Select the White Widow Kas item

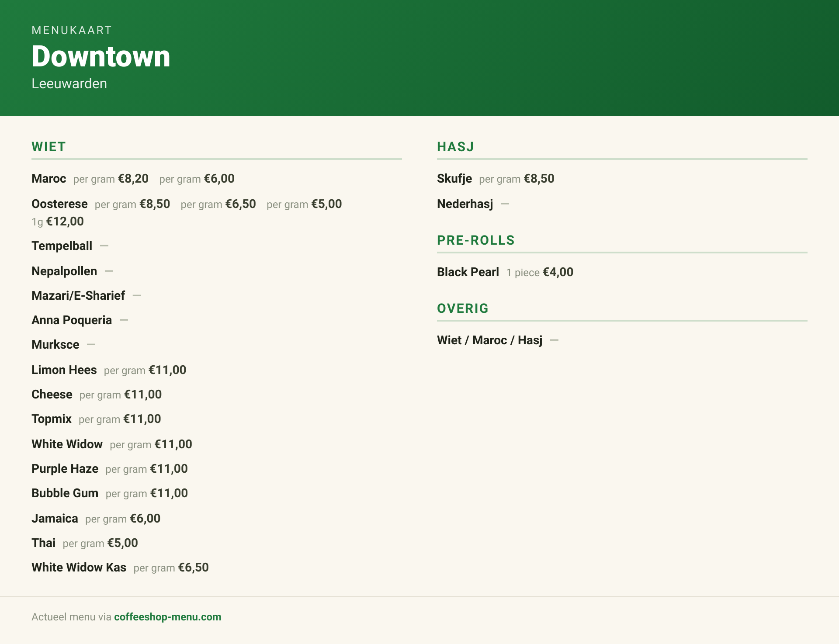[79, 568]
